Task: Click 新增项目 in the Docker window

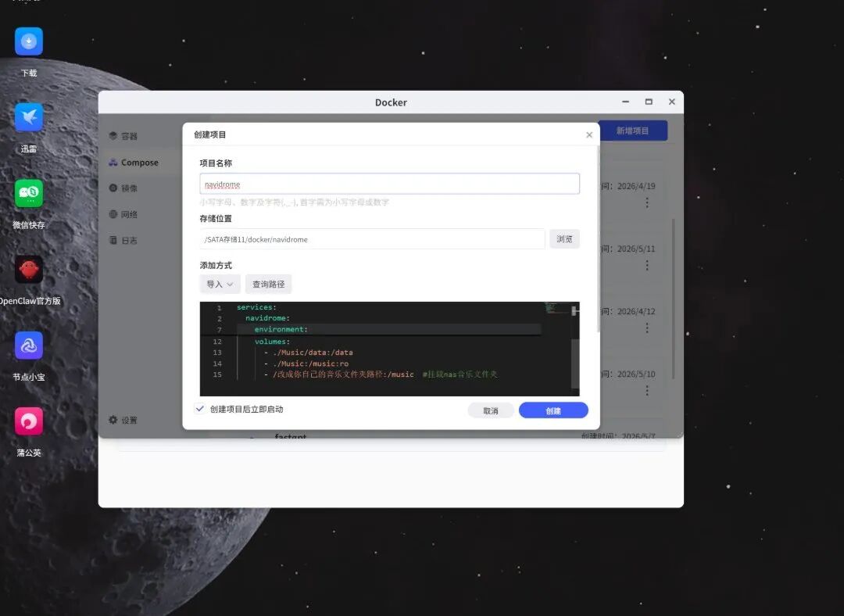Action: click(x=632, y=131)
